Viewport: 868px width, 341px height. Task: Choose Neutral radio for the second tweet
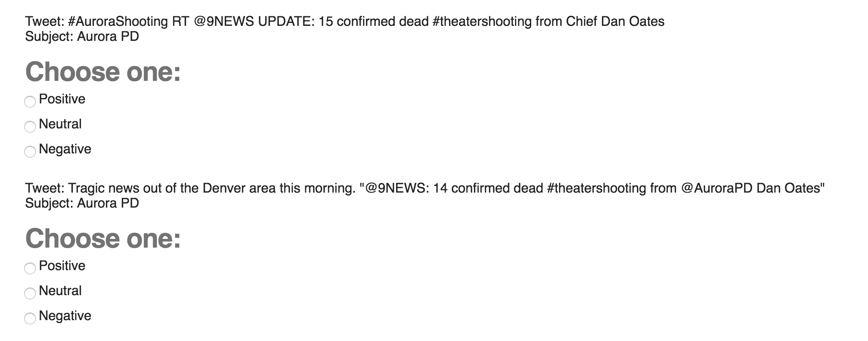click(x=30, y=293)
